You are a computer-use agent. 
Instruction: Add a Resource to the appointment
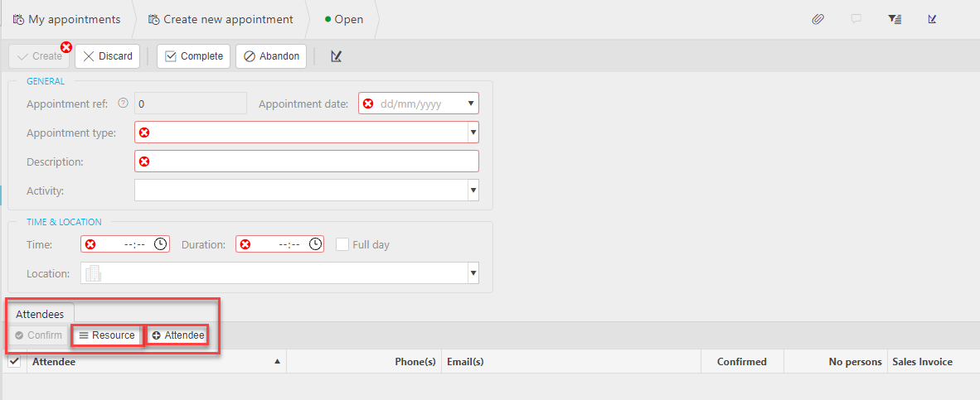tap(106, 335)
